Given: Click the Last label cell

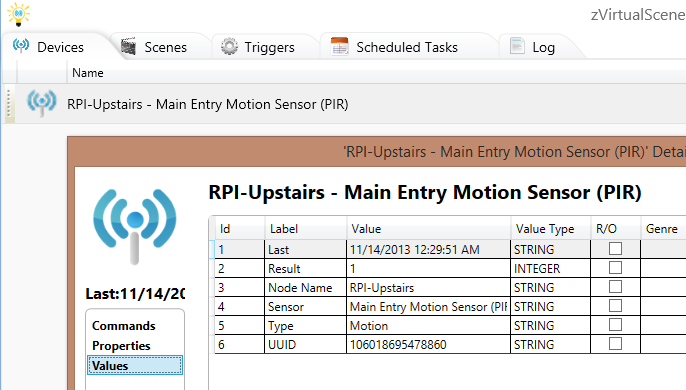Looking at the screenshot, I should [305, 249].
